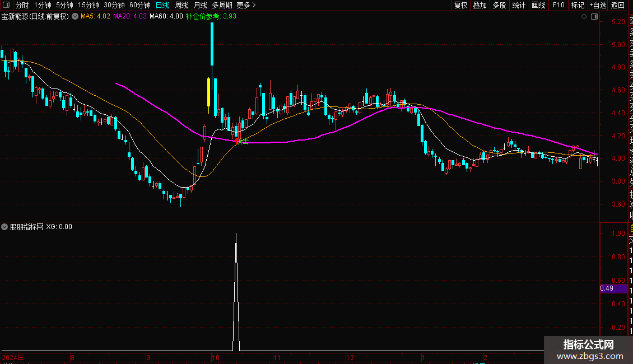Switch to the 日线 daily chart tab
The height and width of the screenshot is (364, 633).
coord(162,5)
